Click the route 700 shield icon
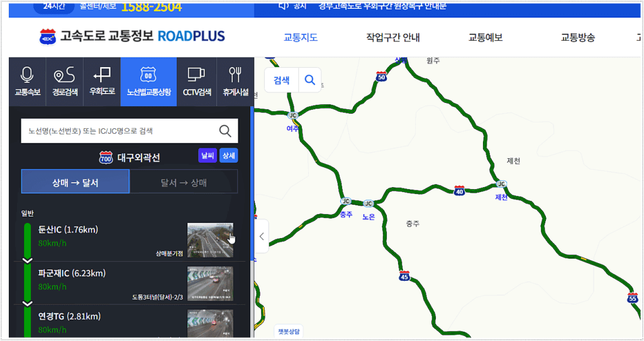Screen dimensions: 644x341 pyautogui.click(x=106, y=157)
